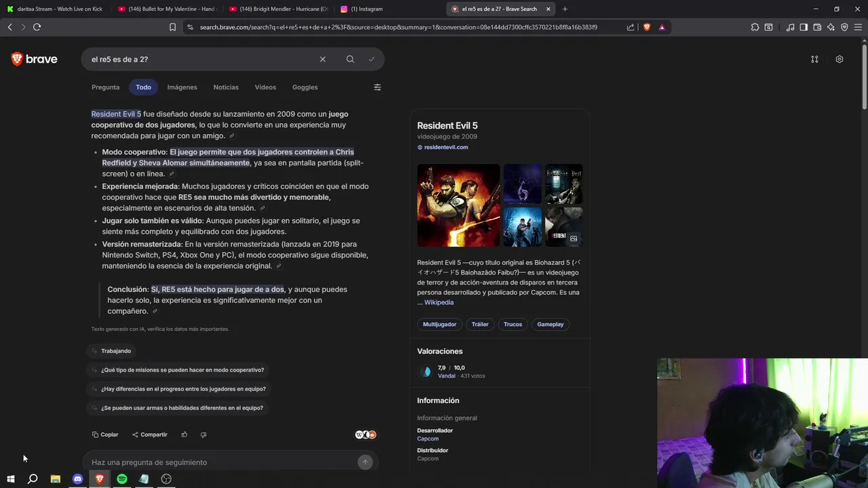The width and height of the screenshot is (868, 488).
Task: Reload the page with the refresh icon
Action: 37,27
